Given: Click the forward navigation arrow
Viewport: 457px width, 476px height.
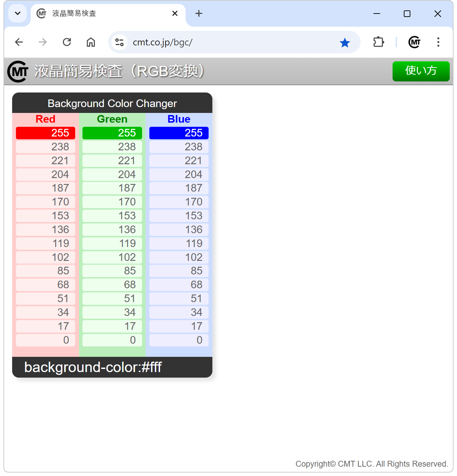Looking at the screenshot, I should [x=43, y=42].
